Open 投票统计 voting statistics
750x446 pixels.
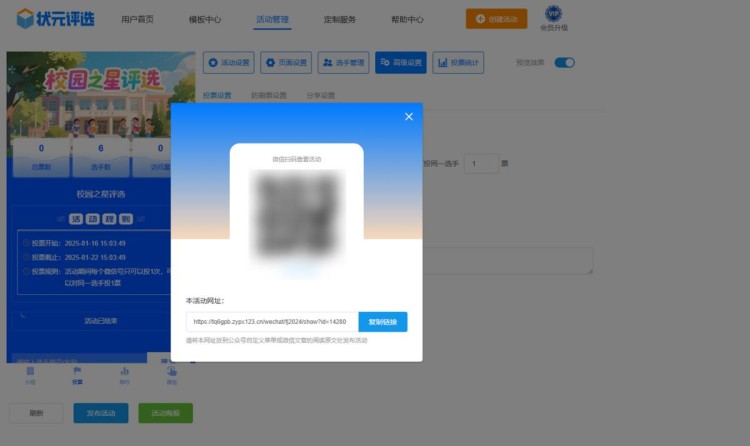click(459, 63)
